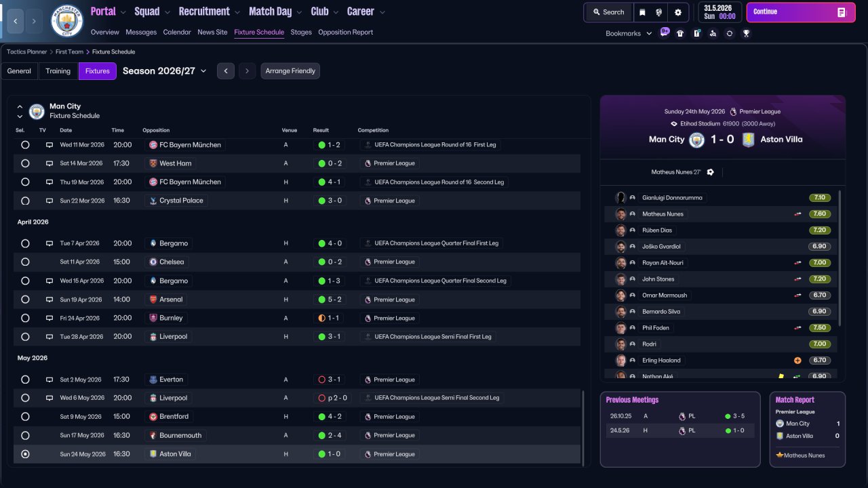Screen dimensions: 868x488
Task: Click Phil Foden's substitution arrow icon
Action: [x=798, y=328]
